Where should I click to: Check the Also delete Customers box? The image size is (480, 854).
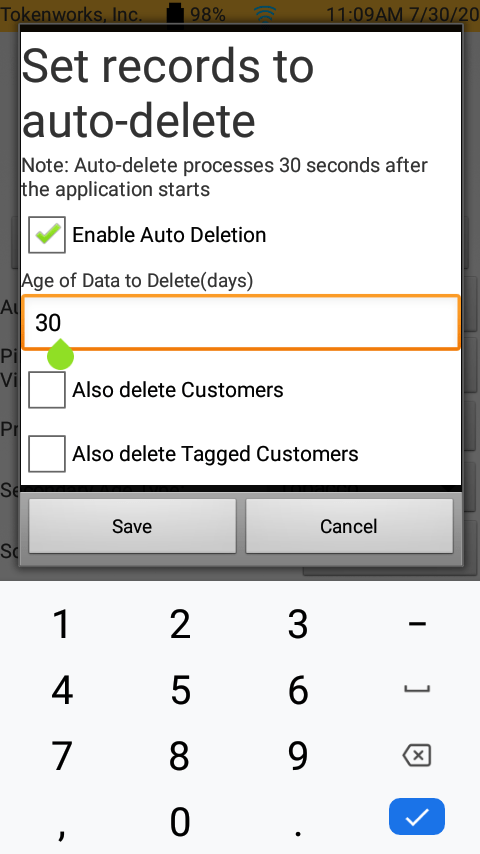47,390
